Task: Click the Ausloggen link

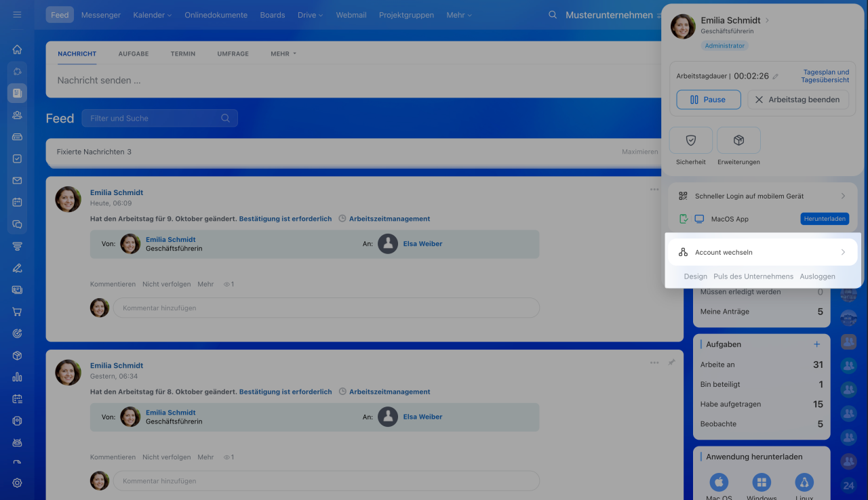Action: (817, 276)
